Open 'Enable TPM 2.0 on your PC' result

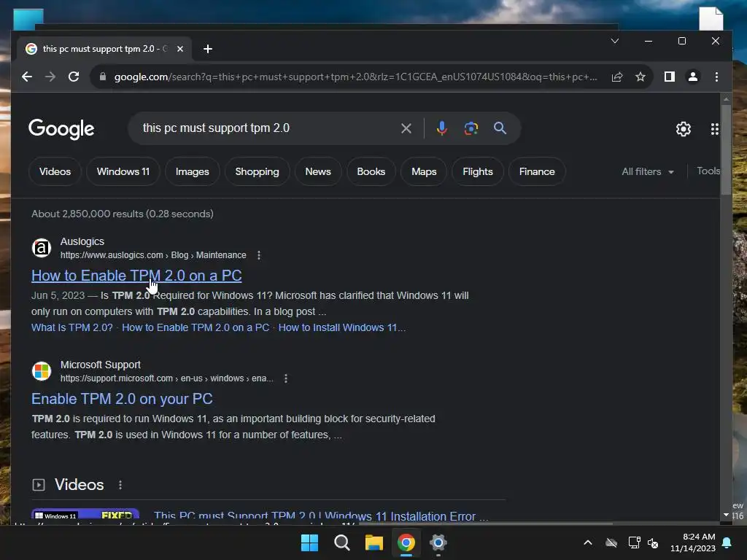pyautogui.click(x=122, y=399)
